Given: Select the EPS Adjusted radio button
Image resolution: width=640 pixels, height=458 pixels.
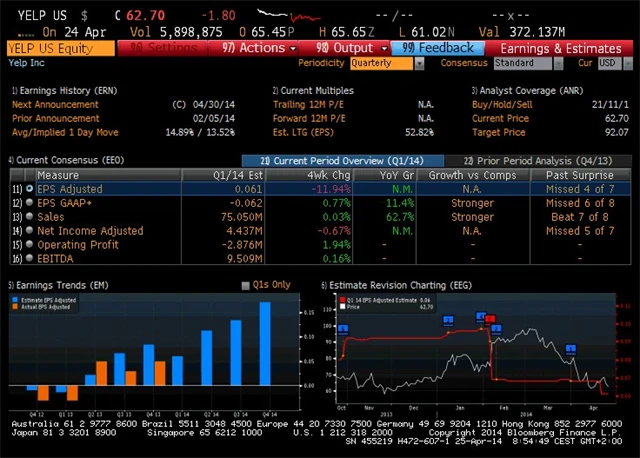Looking at the screenshot, I should 29,188.
